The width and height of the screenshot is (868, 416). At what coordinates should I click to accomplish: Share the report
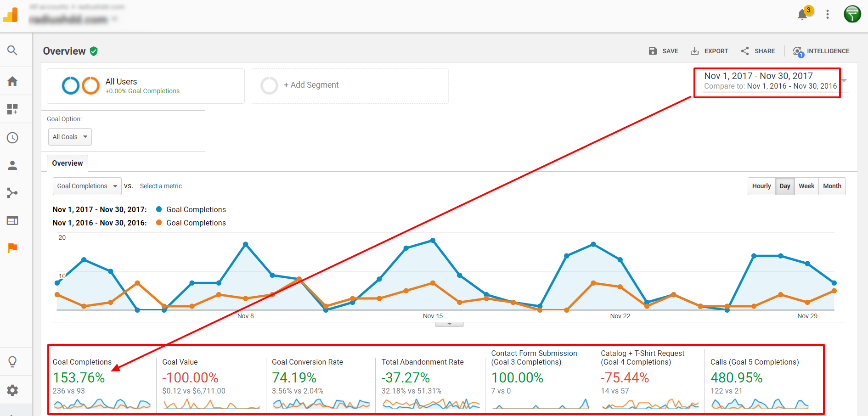click(758, 51)
